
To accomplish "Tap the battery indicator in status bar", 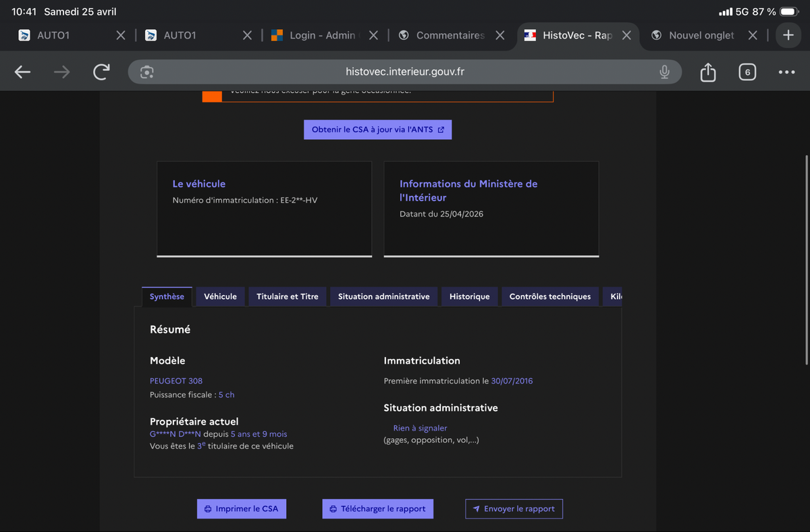I will pos(789,12).
